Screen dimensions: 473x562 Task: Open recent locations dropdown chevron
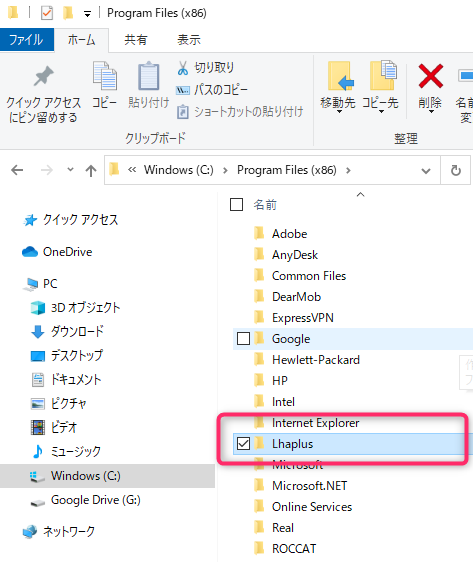tap(71, 169)
